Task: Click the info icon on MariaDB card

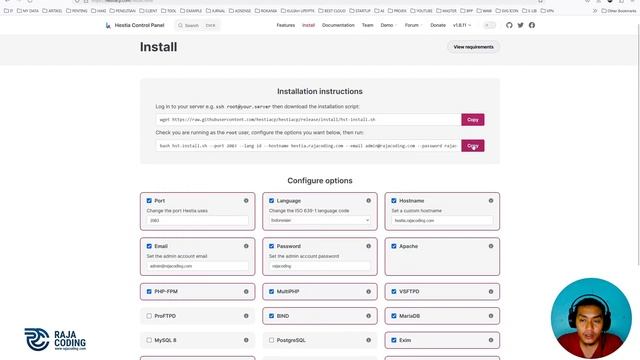Action: 491,316
